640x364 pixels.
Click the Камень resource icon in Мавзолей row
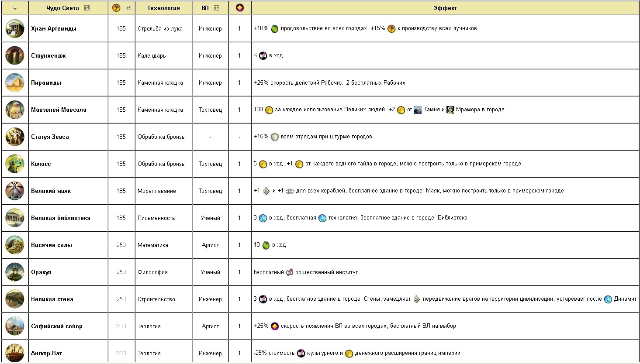[x=418, y=110]
